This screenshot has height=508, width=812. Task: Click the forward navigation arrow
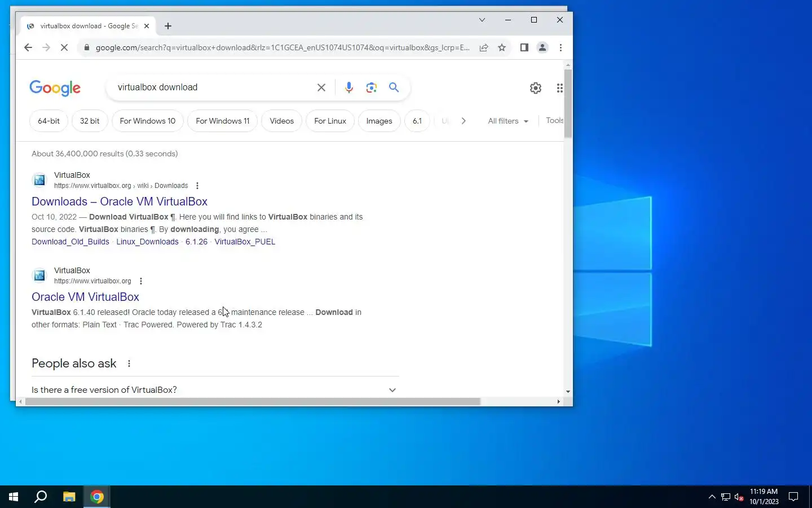(x=46, y=47)
